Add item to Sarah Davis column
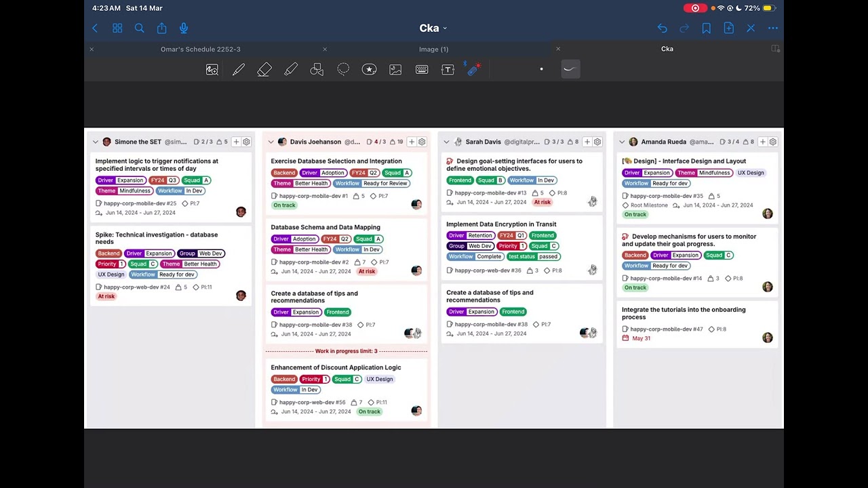This screenshot has width=868, height=488. [x=587, y=142]
